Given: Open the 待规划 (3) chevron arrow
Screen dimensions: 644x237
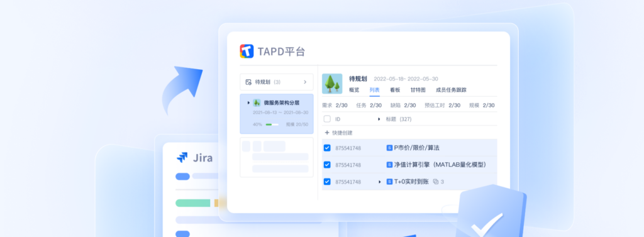Looking at the screenshot, I should (305, 82).
